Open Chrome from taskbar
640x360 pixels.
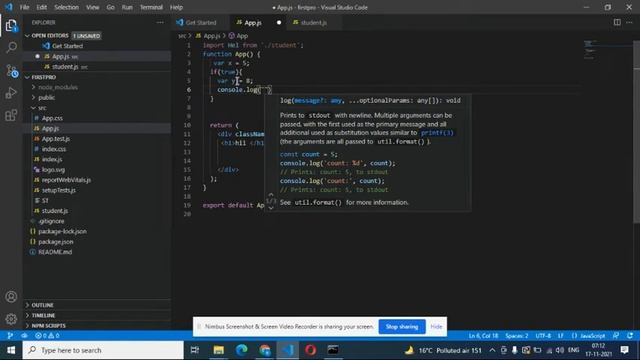point(265,350)
